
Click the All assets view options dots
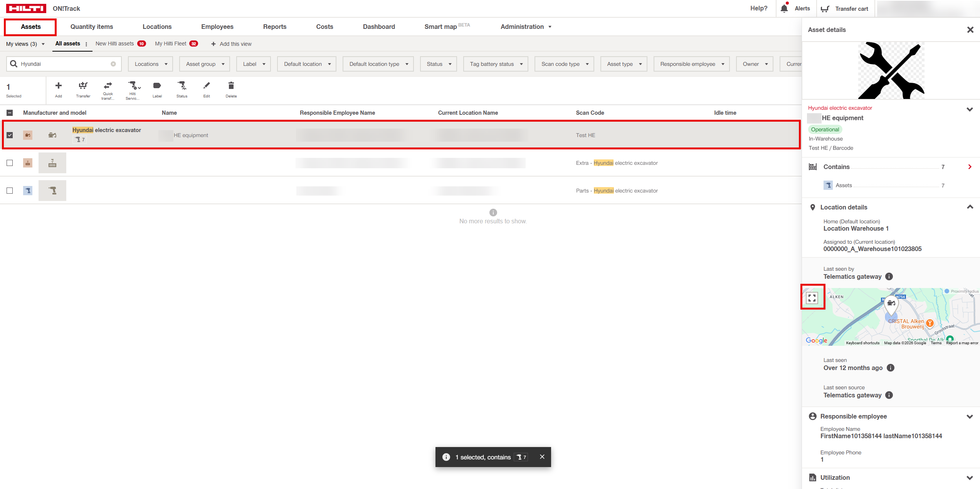(86, 44)
